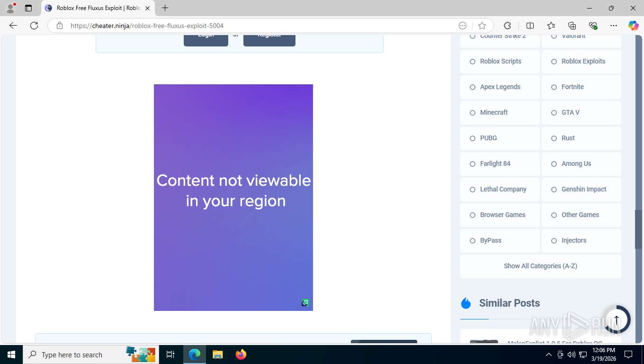Open the Among Us category
Image resolution: width=644 pixels, height=364 pixels.
581,164
